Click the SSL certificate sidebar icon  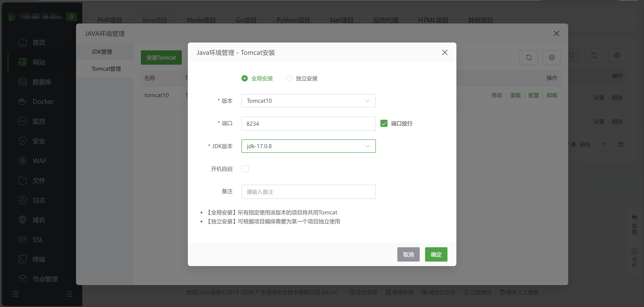click(x=23, y=239)
